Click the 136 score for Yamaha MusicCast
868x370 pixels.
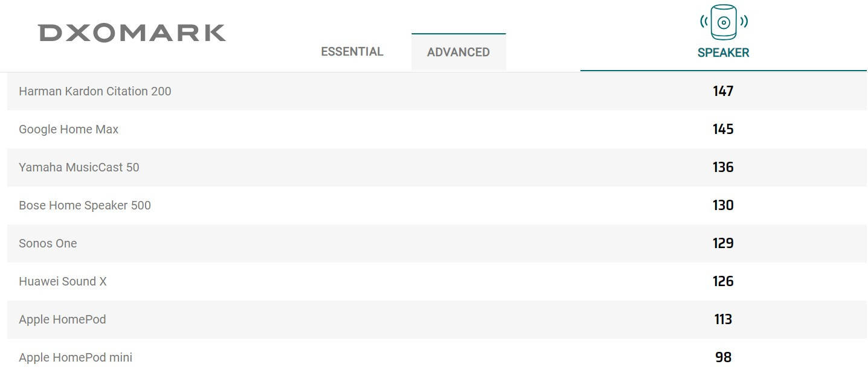pos(723,167)
